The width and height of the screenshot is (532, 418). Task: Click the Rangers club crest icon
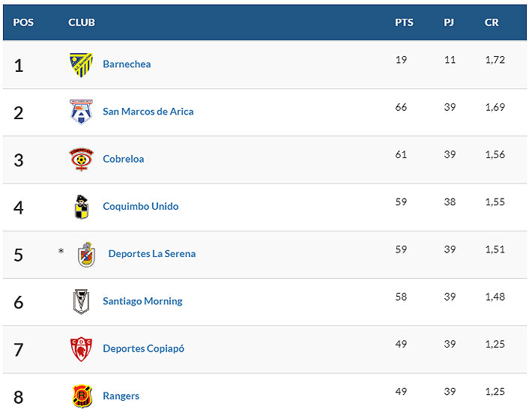(81, 396)
